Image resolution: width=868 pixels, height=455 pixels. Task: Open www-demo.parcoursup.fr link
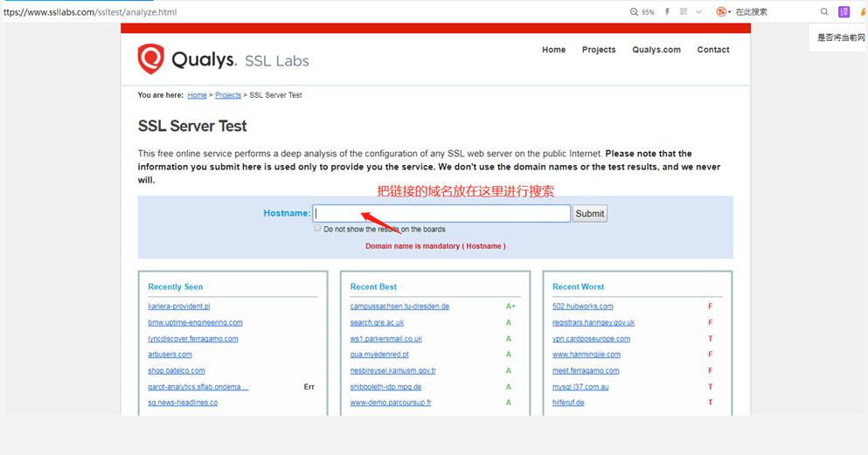[x=390, y=403]
